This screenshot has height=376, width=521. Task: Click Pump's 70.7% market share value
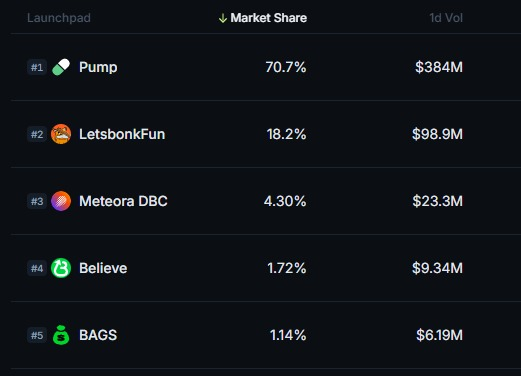[x=286, y=67]
